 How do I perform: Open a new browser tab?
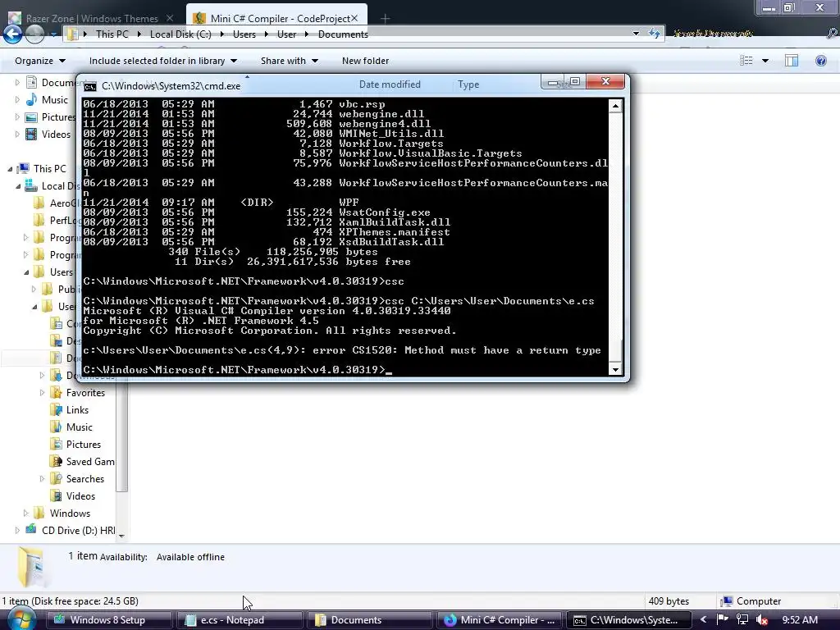(x=385, y=19)
